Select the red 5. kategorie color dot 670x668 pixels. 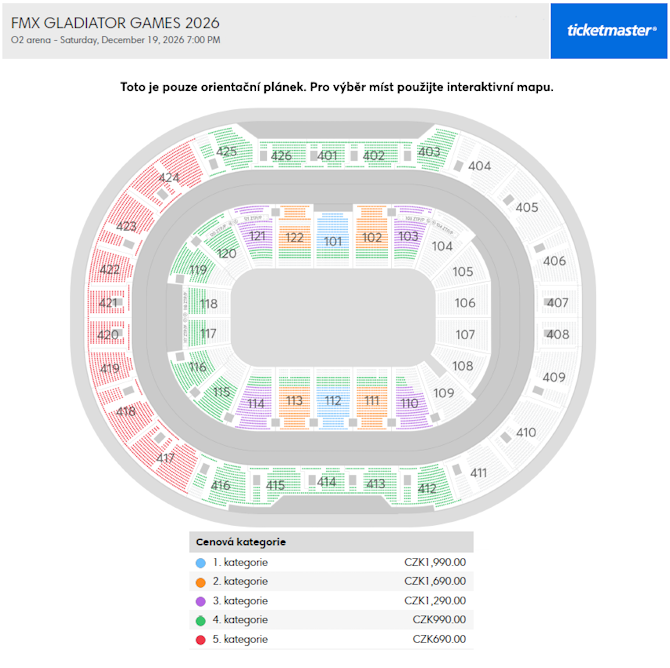click(201, 639)
